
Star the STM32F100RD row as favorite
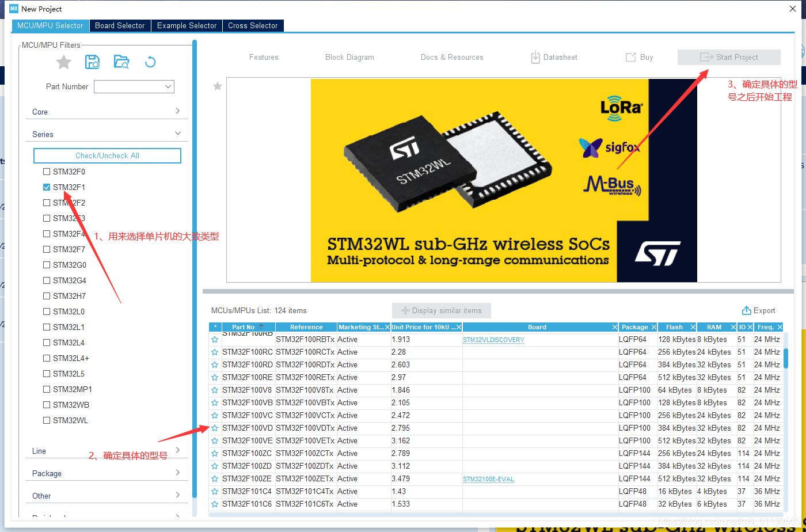tap(215, 365)
